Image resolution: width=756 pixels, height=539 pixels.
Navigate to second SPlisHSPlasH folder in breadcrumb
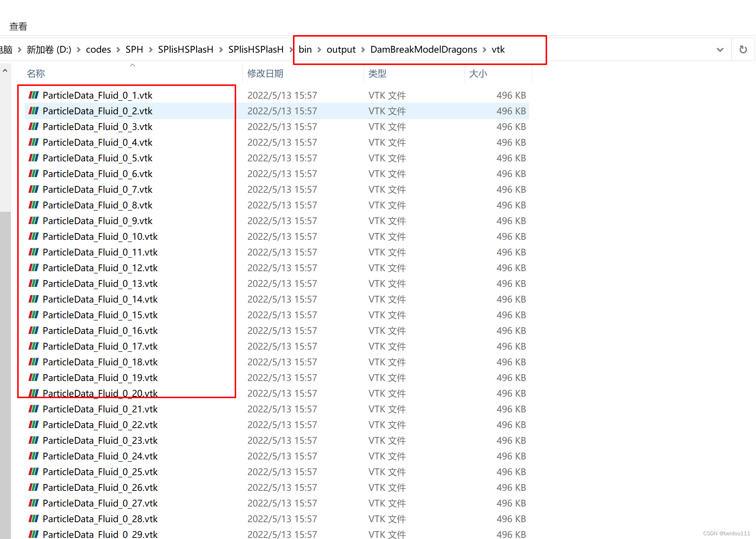pyautogui.click(x=256, y=50)
